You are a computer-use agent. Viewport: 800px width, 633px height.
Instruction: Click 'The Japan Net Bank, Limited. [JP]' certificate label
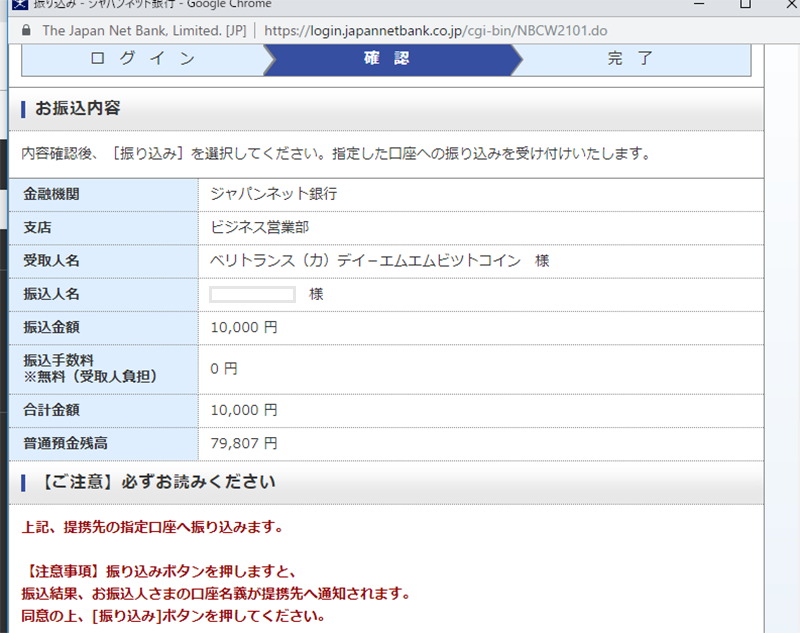pos(144,31)
